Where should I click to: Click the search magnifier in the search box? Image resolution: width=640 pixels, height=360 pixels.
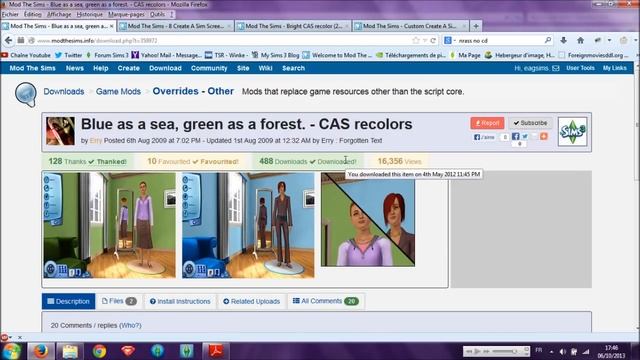click(x=548, y=40)
